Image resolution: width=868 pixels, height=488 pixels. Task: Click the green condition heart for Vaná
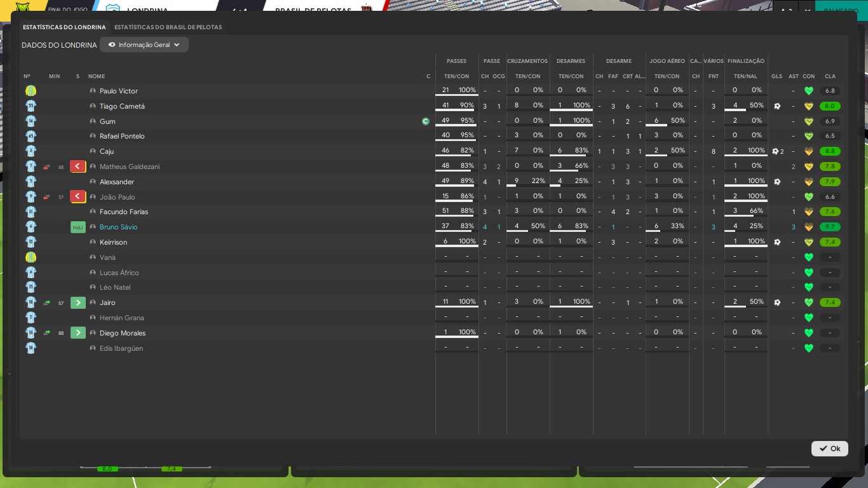coord(808,257)
